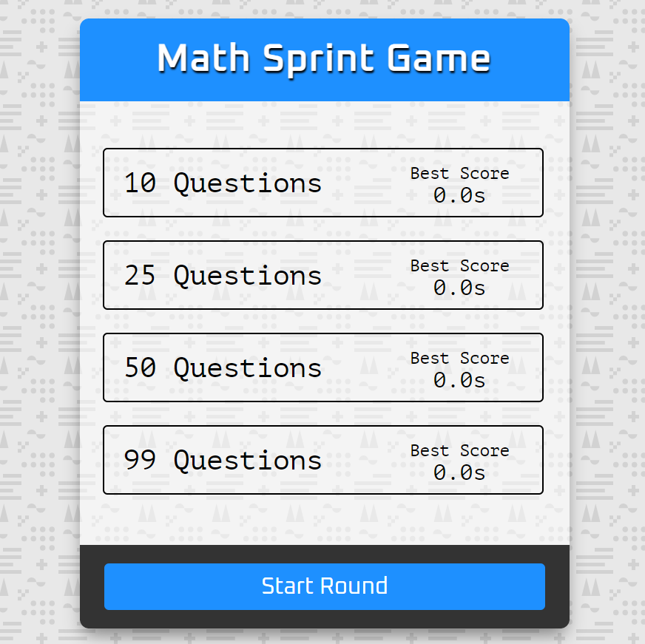Click the Math Sprint Game title text
This screenshot has height=644, width=645.
tap(324, 58)
